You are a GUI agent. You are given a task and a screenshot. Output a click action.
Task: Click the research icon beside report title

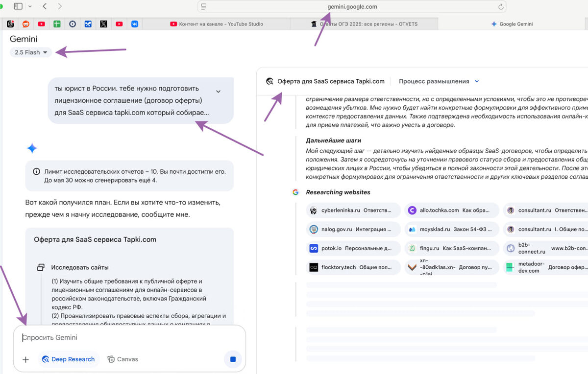pos(269,81)
